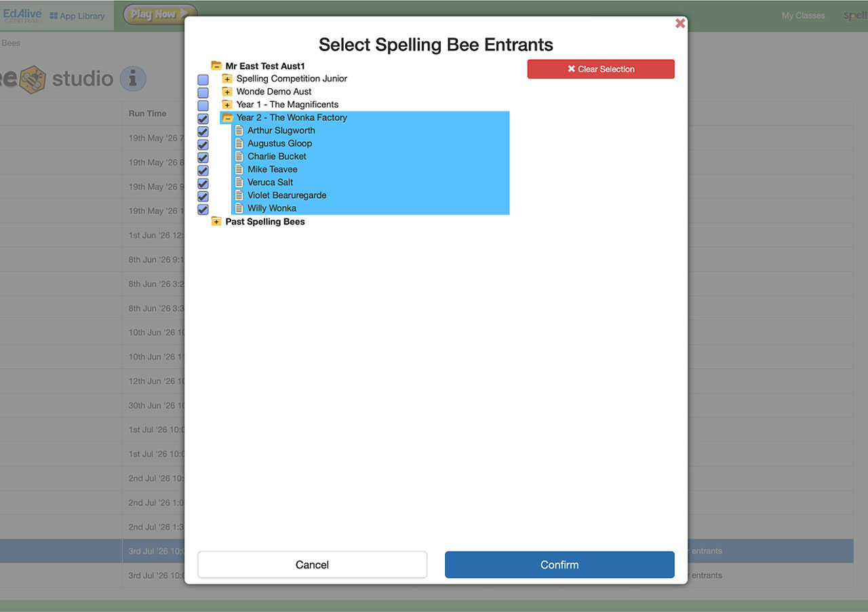Untick Arthur Slugworth's checkbox
This screenshot has height=612, width=868.
[203, 132]
